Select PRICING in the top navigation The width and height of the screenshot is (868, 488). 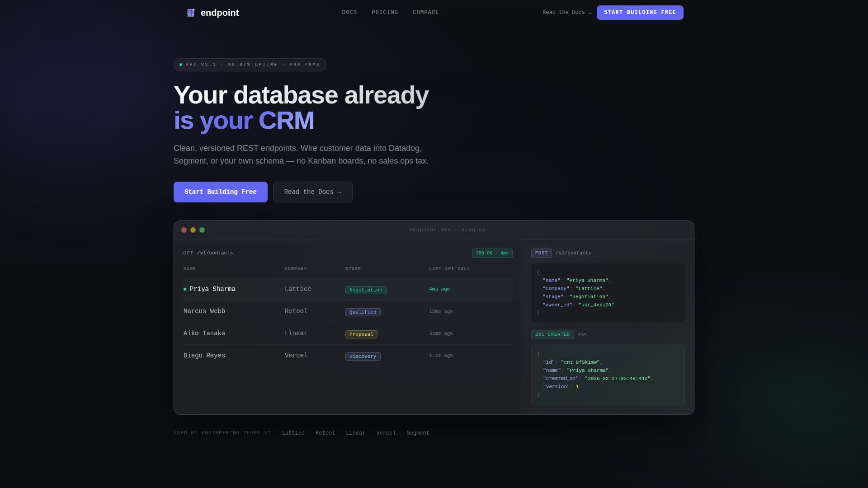point(385,12)
